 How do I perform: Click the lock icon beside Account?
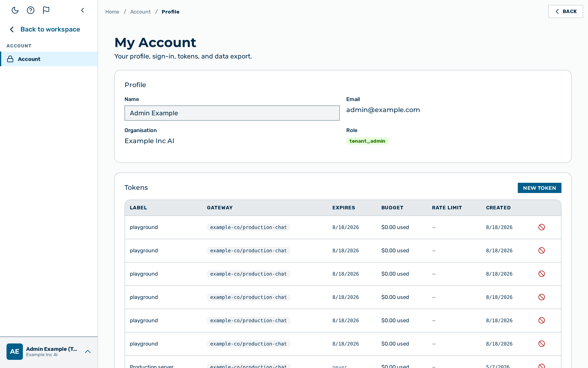[x=10, y=59]
